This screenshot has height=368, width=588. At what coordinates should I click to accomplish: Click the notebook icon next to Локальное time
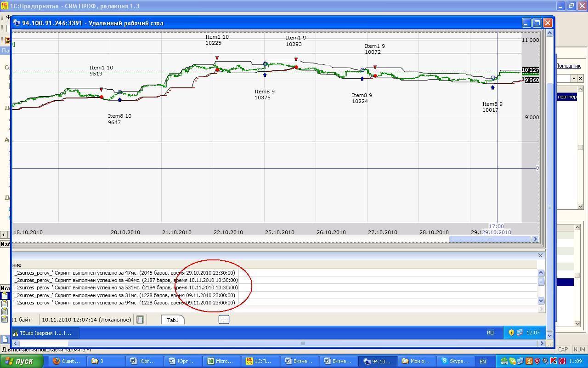pos(141,319)
